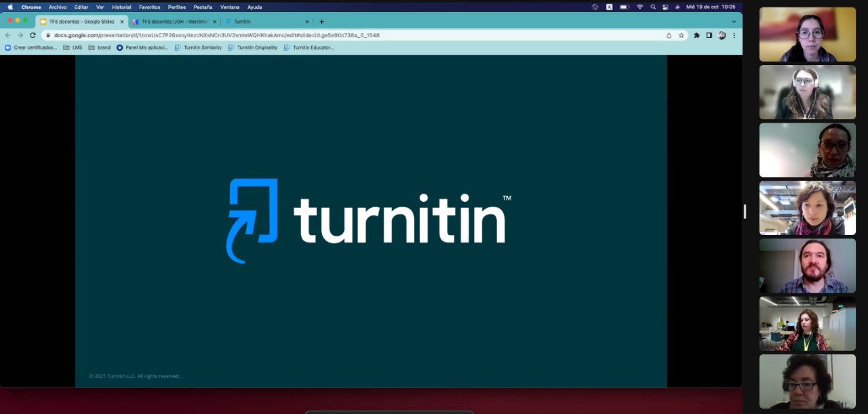Bookmark this page with the star
Screen dimensions: 868x414
[681, 35]
